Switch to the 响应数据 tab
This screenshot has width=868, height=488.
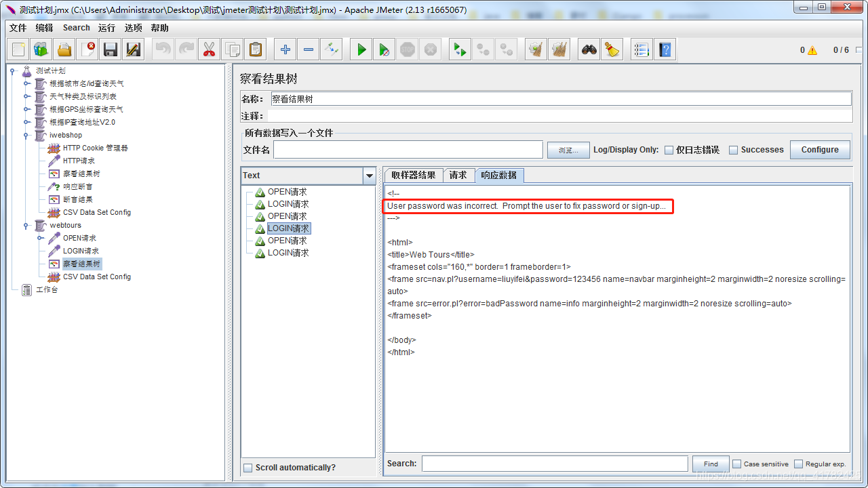pyautogui.click(x=499, y=175)
